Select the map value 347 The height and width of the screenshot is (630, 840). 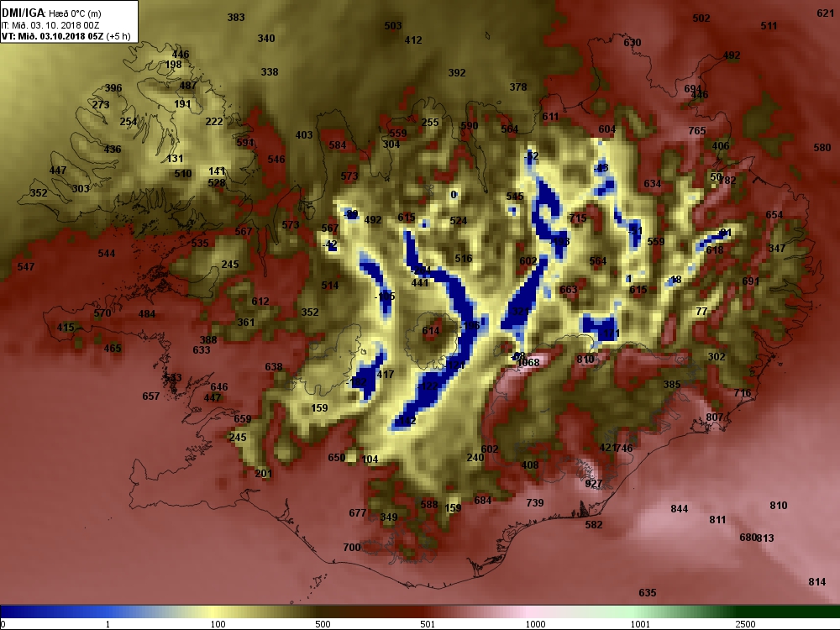(x=777, y=248)
